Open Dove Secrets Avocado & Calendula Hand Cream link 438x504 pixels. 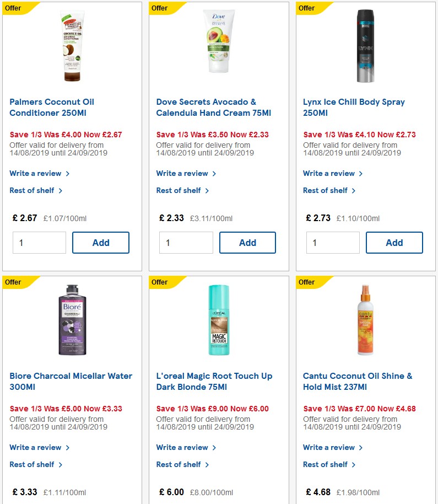[x=214, y=108]
